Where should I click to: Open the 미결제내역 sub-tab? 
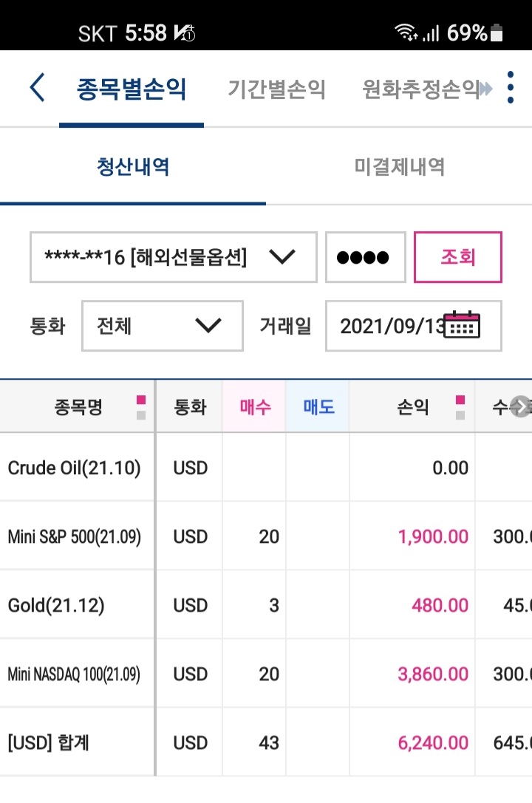[x=400, y=166]
